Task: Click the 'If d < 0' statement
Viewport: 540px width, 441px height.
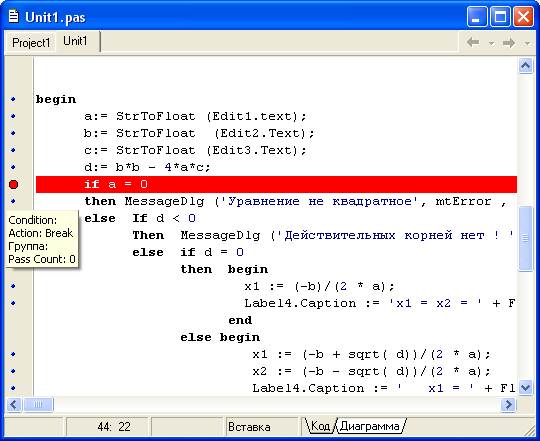Action: tap(164, 218)
